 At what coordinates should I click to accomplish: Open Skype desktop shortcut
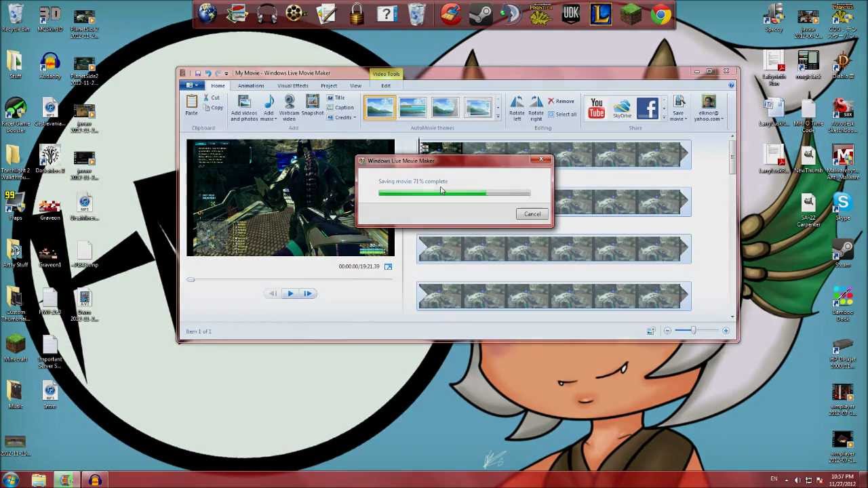coord(842,207)
